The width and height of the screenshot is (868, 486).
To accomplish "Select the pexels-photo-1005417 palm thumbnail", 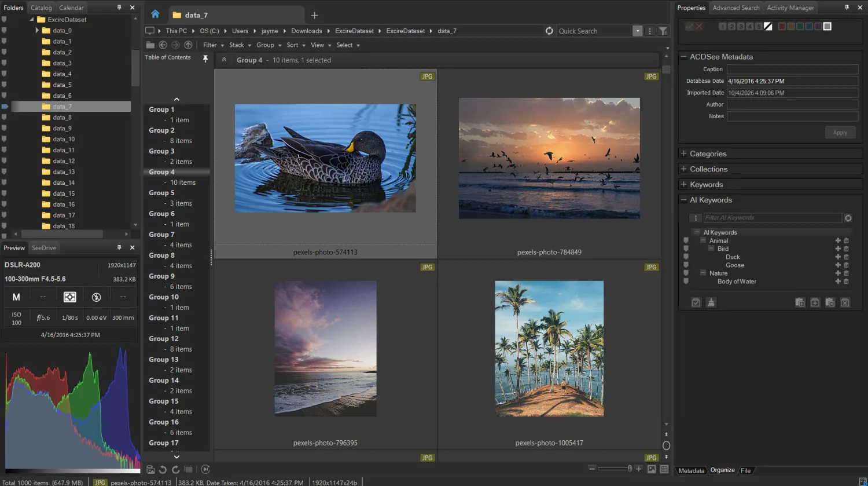I will pyautogui.click(x=549, y=349).
